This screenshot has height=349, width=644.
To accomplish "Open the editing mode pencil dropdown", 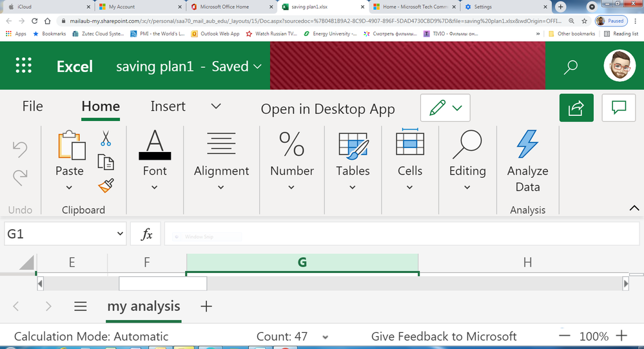I will click(x=445, y=108).
